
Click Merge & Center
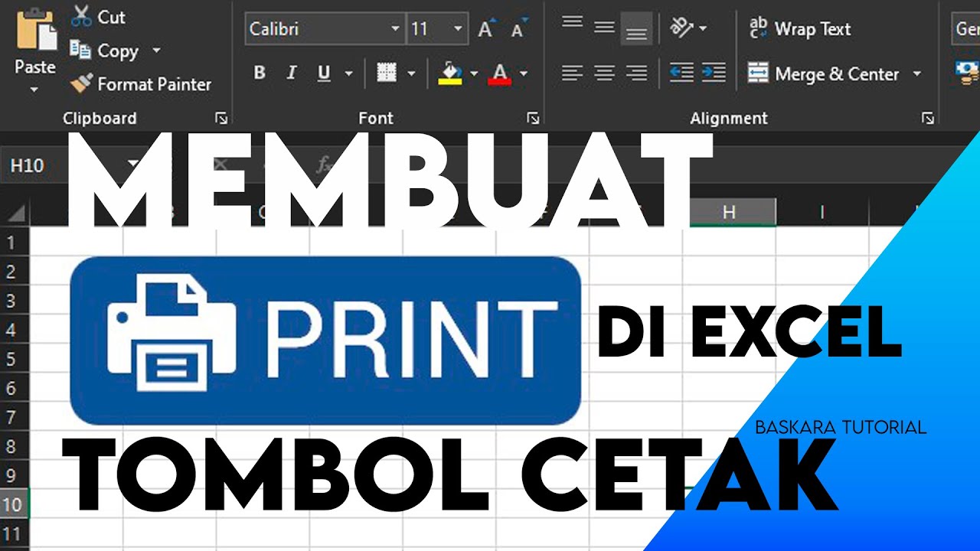tap(824, 74)
